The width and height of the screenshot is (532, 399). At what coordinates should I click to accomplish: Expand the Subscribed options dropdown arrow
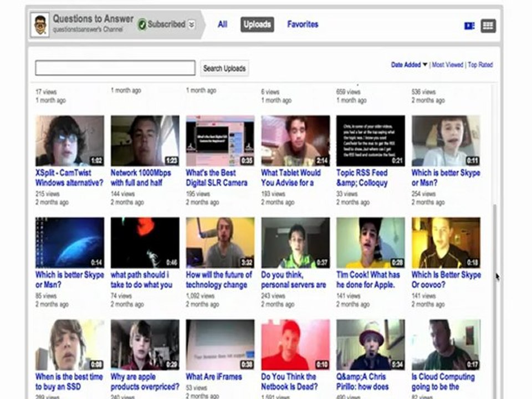point(192,24)
